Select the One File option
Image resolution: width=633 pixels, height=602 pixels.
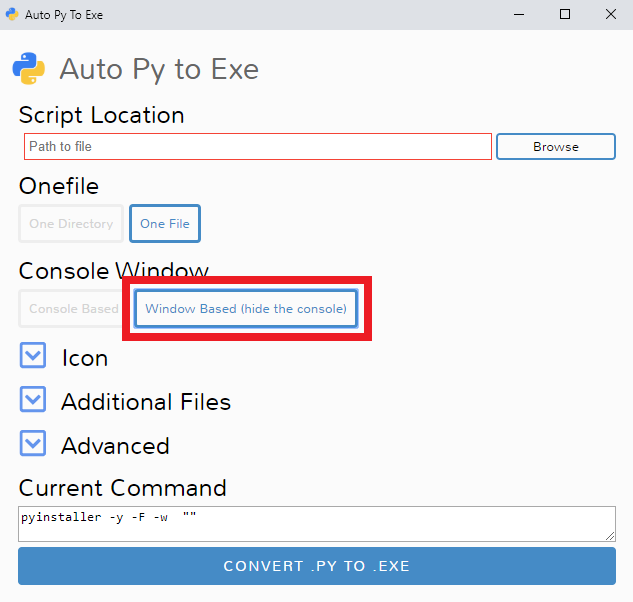[x=165, y=224]
